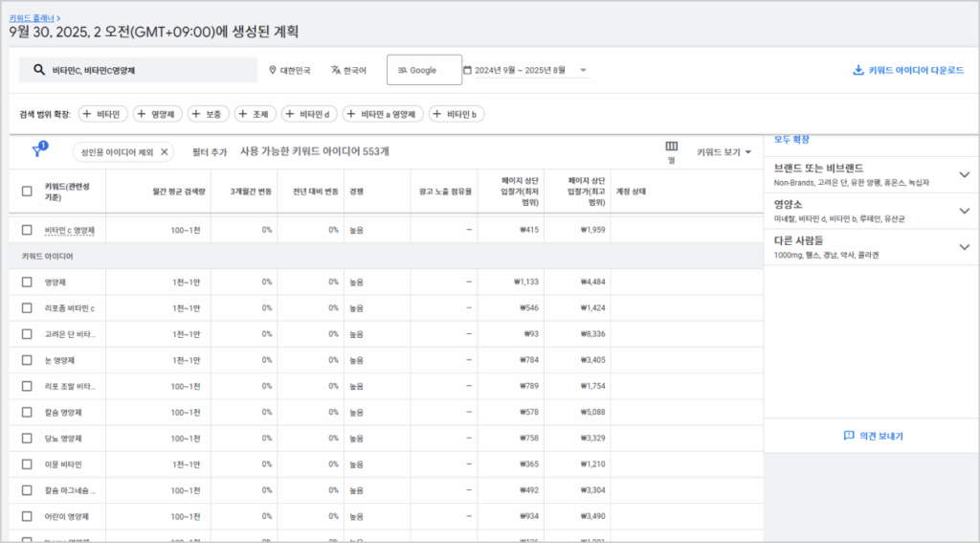
Task: Click the 의견 보내기 feedback icon
Action: click(848, 436)
